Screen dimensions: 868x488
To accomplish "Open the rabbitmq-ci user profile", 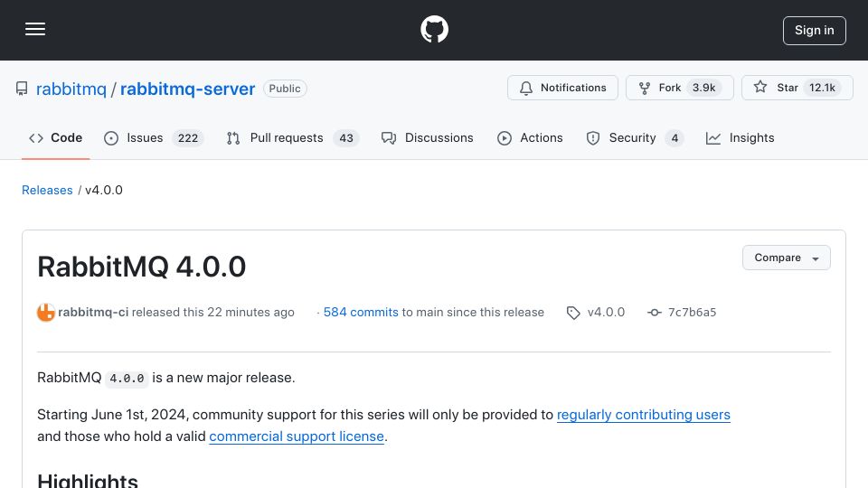I will 93,312.
